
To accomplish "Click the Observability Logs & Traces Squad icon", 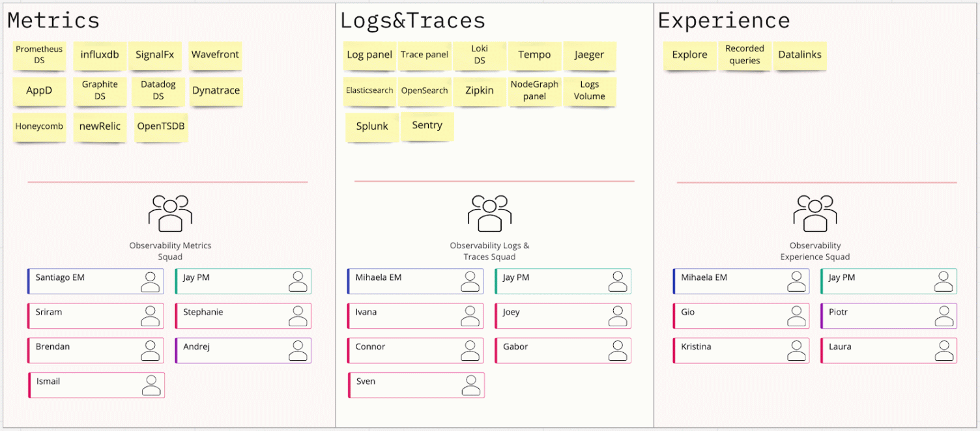I will [x=490, y=212].
